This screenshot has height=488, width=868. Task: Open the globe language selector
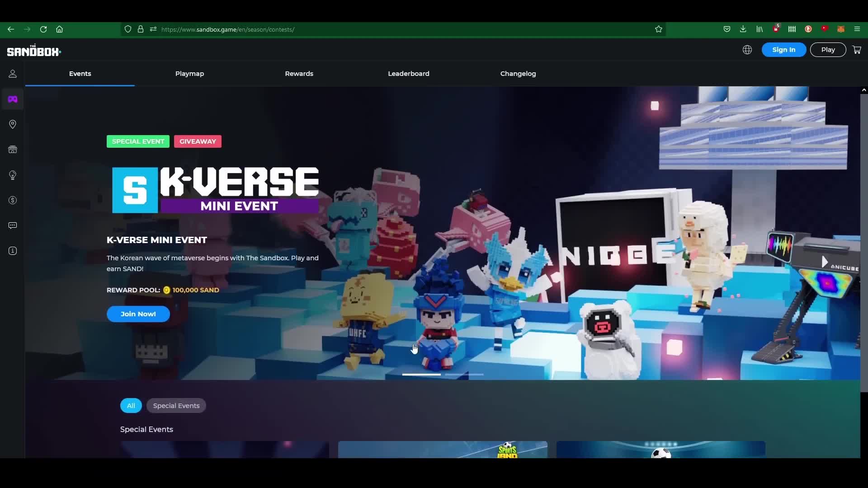click(747, 50)
